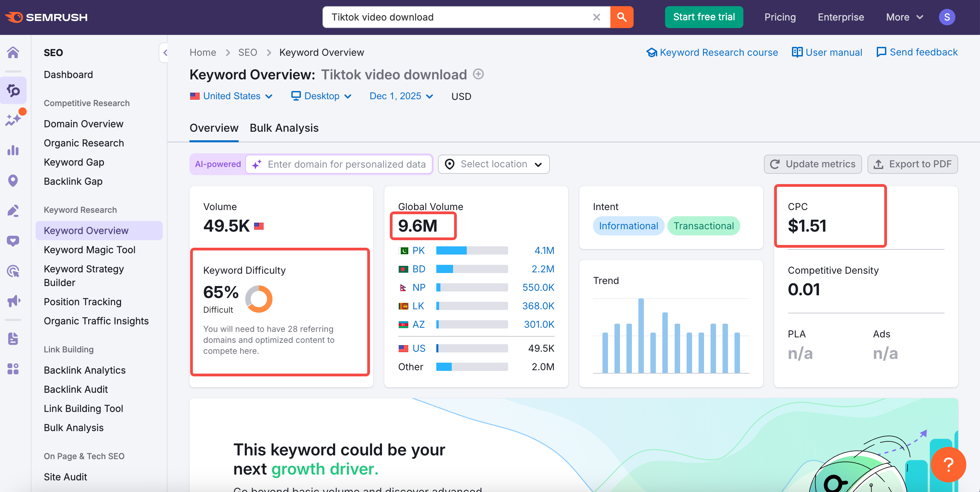Open Keyword Gap in sidebar

pos(74,162)
